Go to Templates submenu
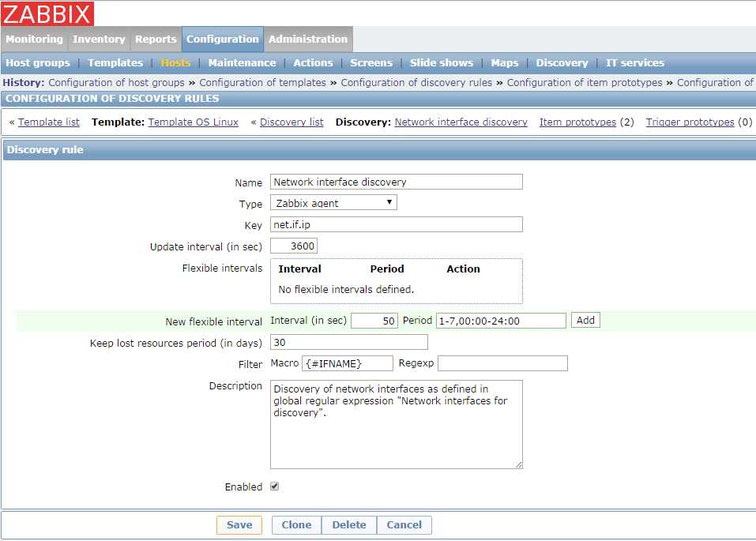The height and width of the screenshot is (541, 756). pyautogui.click(x=115, y=62)
